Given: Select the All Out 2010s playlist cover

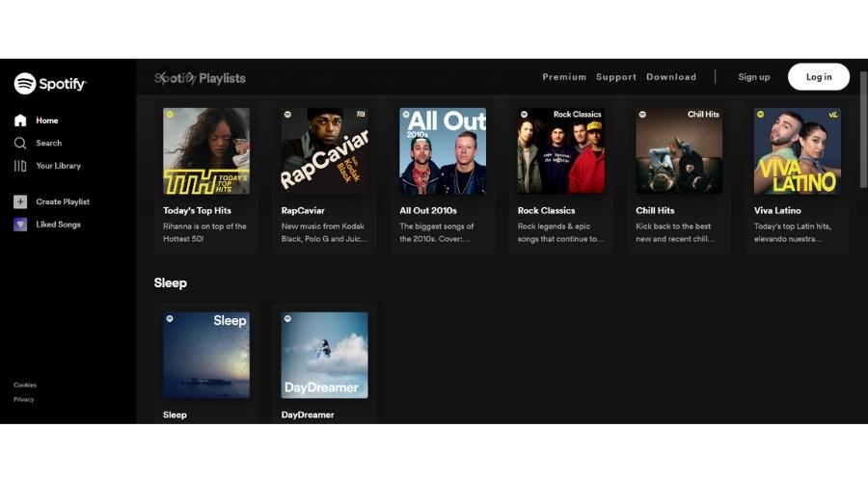Looking at the screenshot, I should pos(443,150).
